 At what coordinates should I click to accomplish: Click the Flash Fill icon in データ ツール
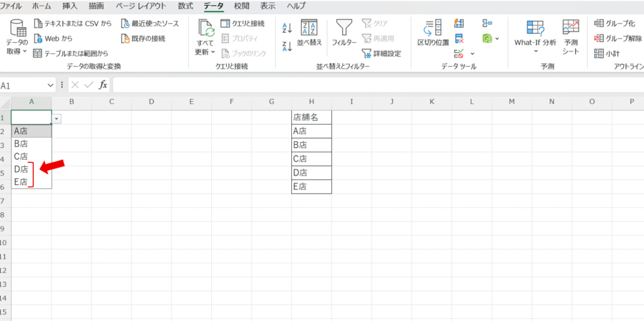[459, 24]
